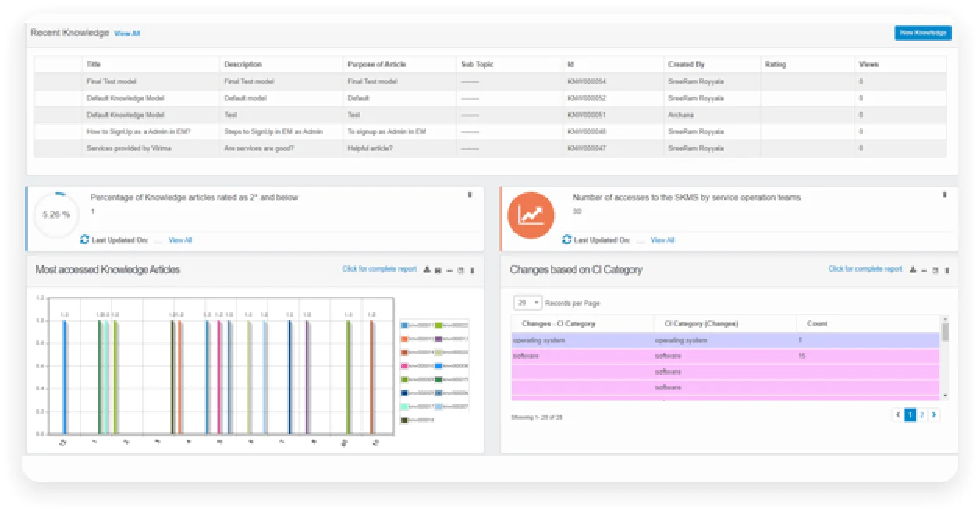980x512 pixels.
Task: Open complete report for Most accessed Knowledge Articles
Action: (x=379, y=269)
